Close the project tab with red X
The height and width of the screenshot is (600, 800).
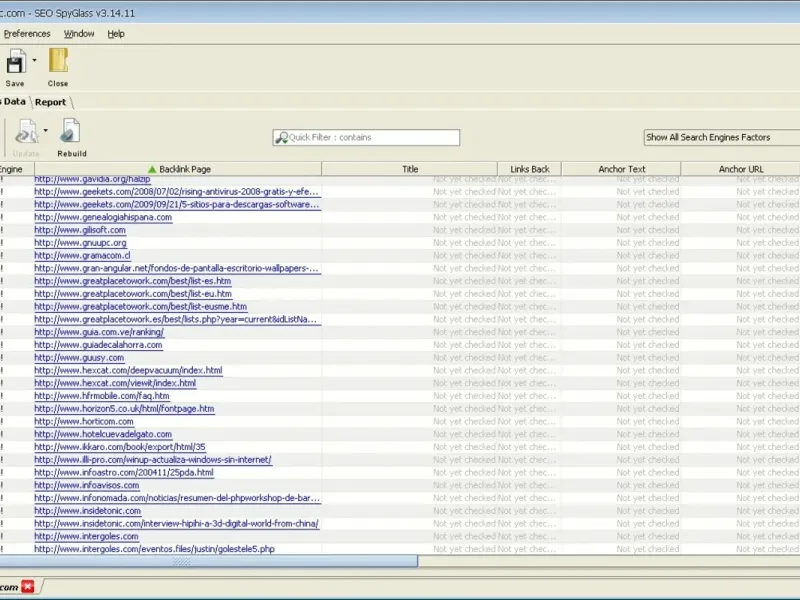tap(28, 587)
